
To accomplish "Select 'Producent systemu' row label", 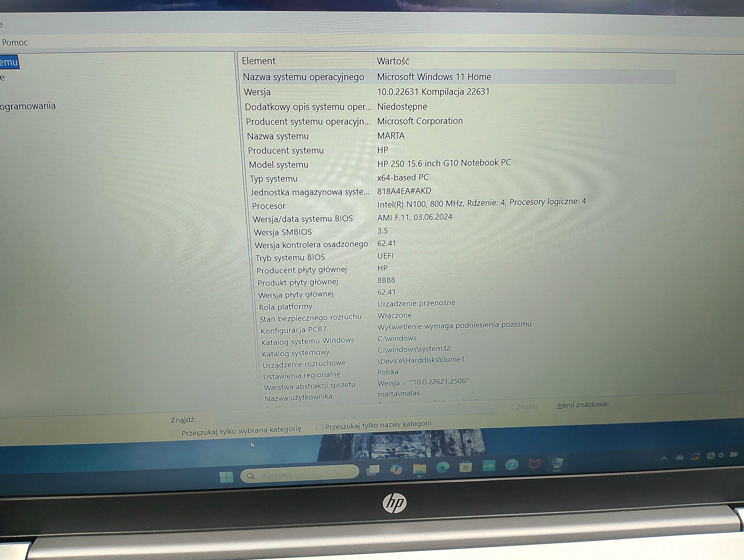I will tap(286, 151).
